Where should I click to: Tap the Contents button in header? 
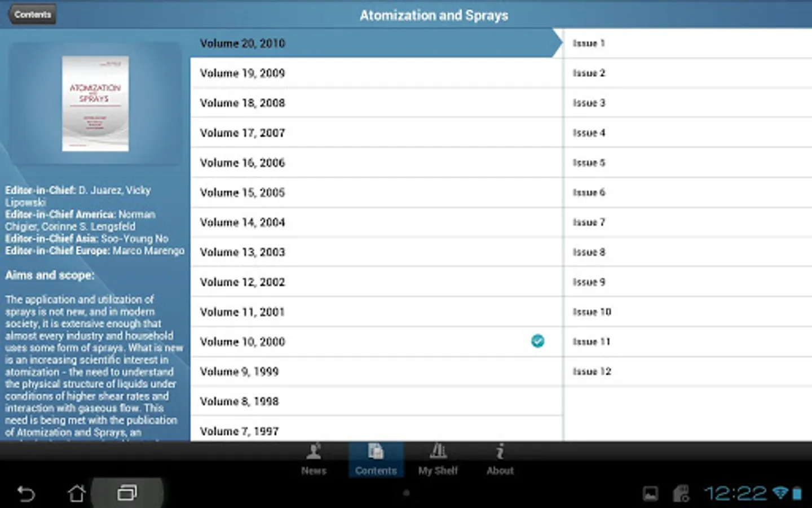[32, 15]
